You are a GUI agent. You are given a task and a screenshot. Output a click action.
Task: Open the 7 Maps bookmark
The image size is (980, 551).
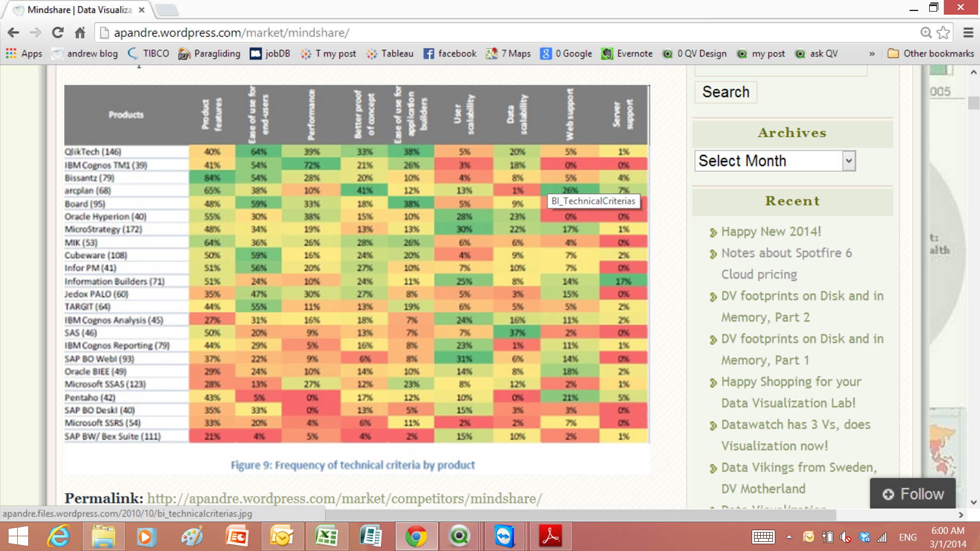coord(508,54)
